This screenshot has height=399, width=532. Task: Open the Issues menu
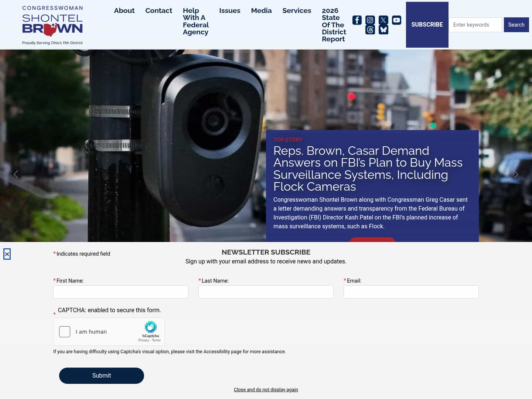click(230, 11)
